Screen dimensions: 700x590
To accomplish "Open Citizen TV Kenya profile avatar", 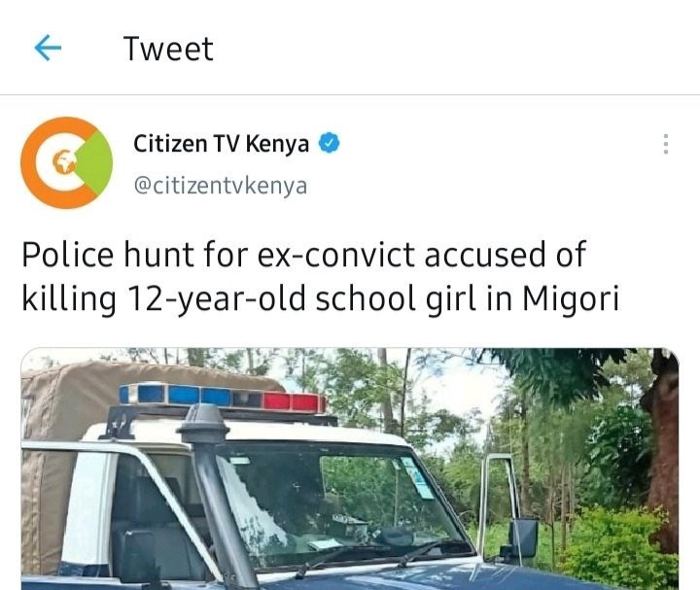I will (x=67, y=163).
